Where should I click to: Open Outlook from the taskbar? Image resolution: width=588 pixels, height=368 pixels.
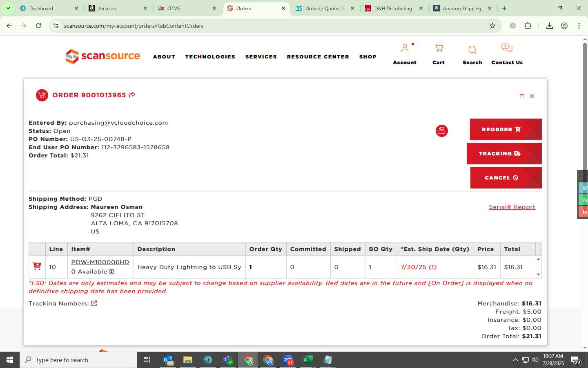[x=168, y=360]
